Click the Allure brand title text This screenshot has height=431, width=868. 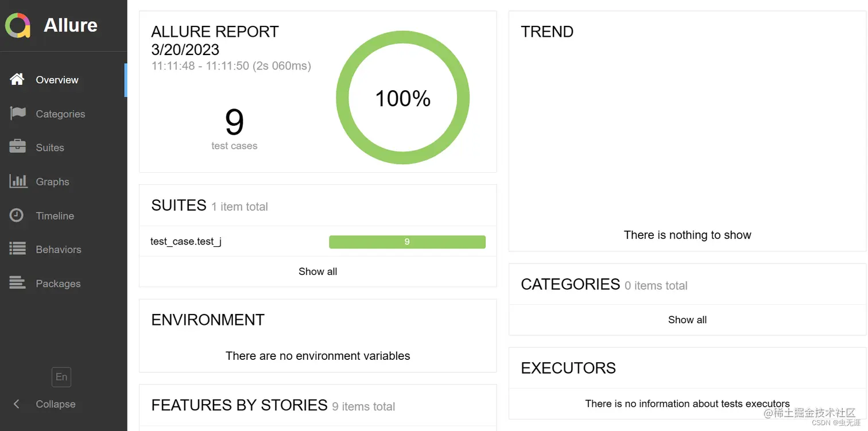pos(71,25)
